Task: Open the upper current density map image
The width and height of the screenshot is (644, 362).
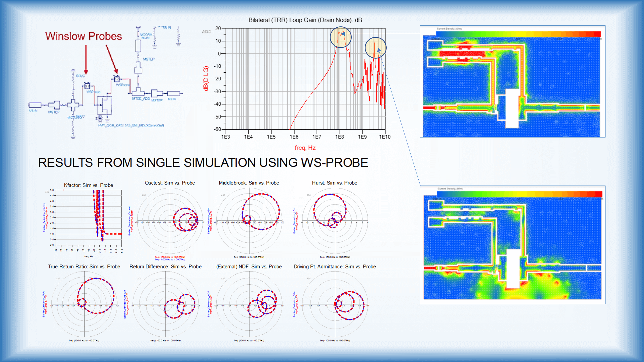Action: (512, 81)
